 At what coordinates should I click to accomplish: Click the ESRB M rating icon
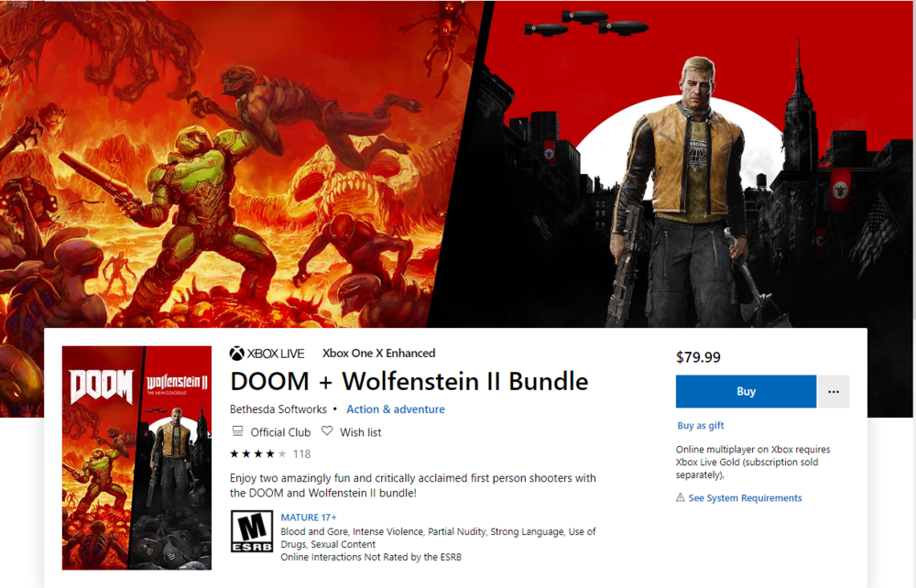coord(252,531)
